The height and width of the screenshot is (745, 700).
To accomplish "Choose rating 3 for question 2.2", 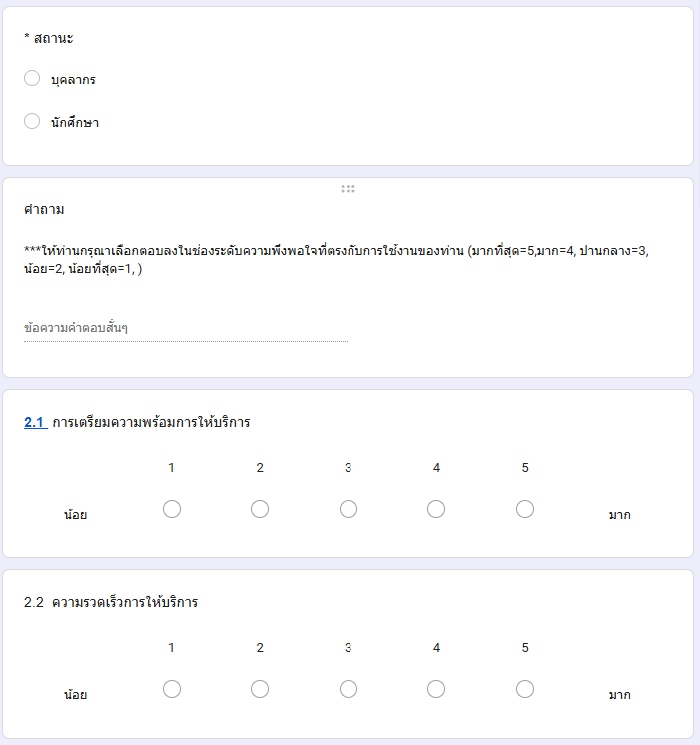I will [349, 689].
